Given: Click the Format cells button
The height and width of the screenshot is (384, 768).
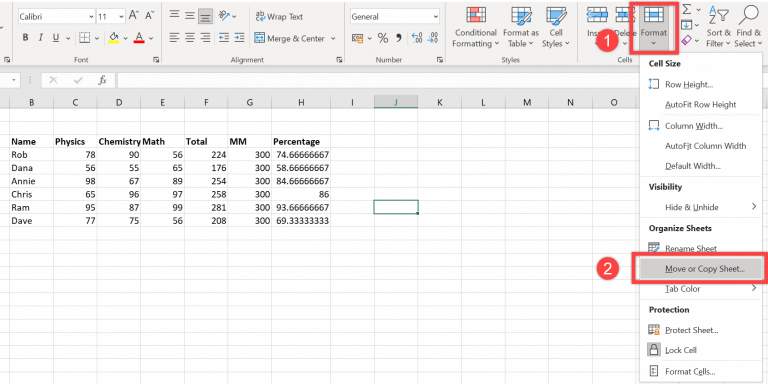Looking at the screenshot, I should point(654,27).
